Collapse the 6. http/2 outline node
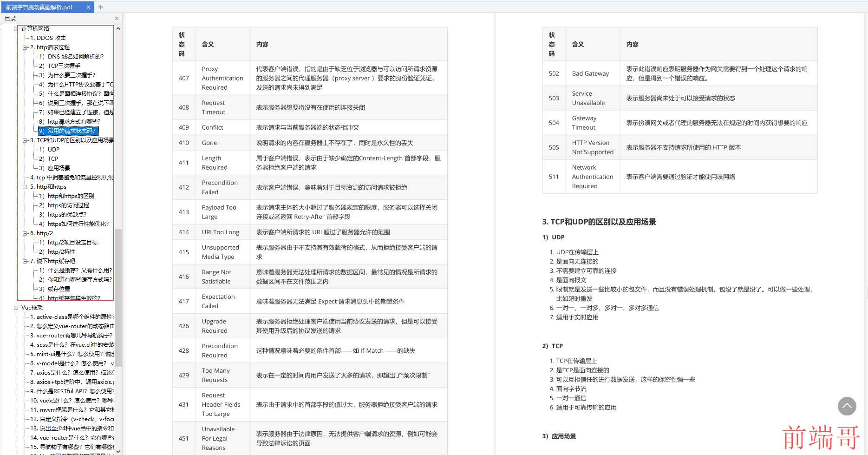The image size is (868, 455). (26, 233)
